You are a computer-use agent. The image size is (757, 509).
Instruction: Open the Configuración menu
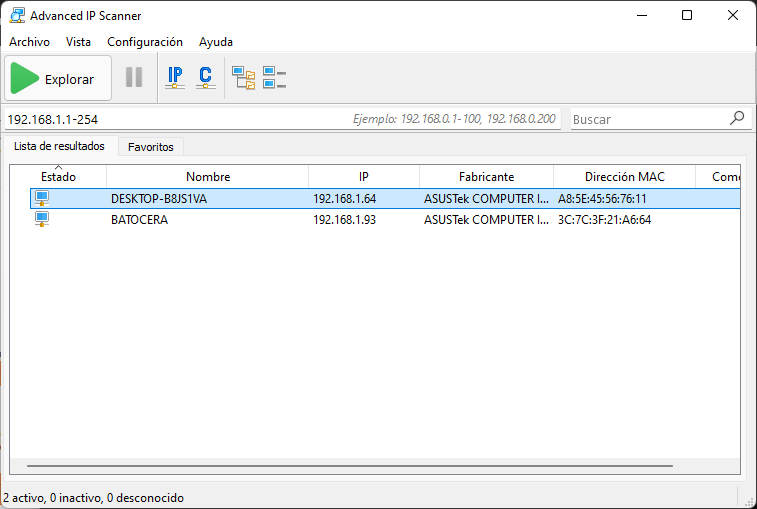click(145, 42)
